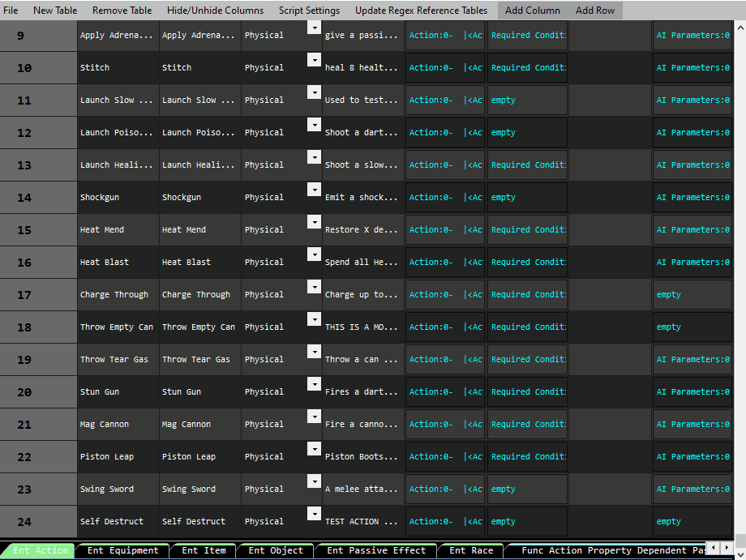The height and width of the screenshot is (560, 746).
Task: Open the File menu
Action: (x=11, y=11)
